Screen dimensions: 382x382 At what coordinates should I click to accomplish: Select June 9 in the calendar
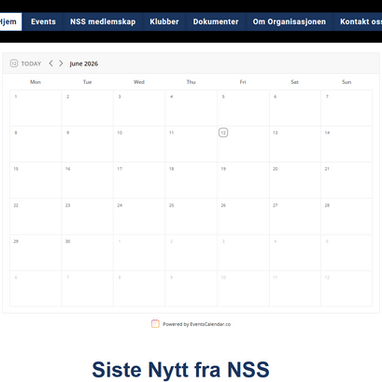87,144
